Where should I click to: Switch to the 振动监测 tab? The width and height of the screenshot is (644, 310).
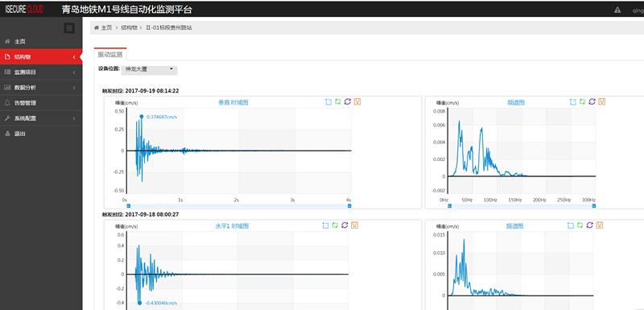tap(110, 55)
